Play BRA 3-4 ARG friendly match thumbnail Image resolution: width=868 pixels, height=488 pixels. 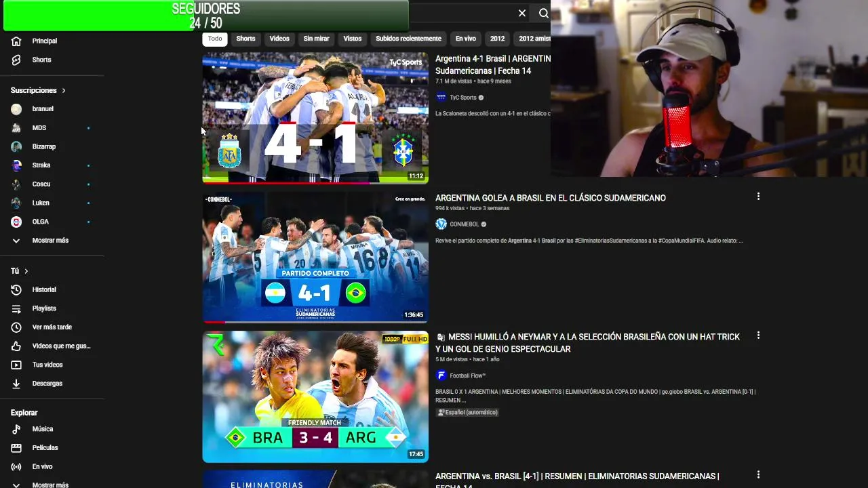[315, 396]
